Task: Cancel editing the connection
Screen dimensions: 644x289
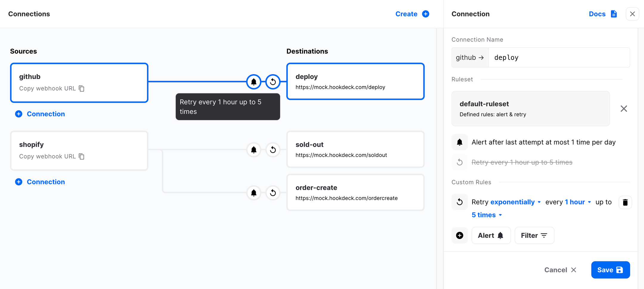Action: coord(560,270)
